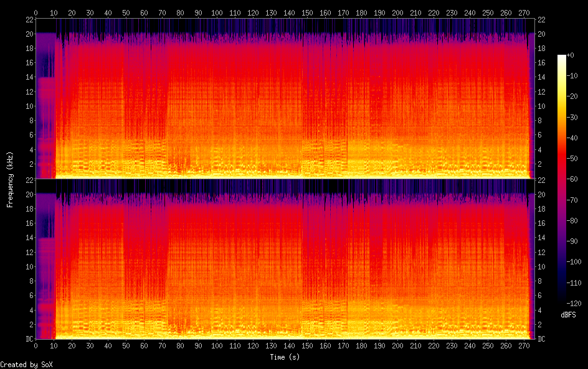The height and width of the screenshot is (369, 588).
Task: Select the 50 tick on top time axis
Action: 126,12
